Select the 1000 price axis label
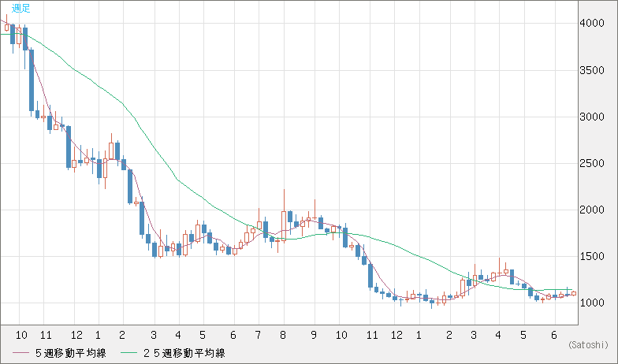 pos(591,303)
